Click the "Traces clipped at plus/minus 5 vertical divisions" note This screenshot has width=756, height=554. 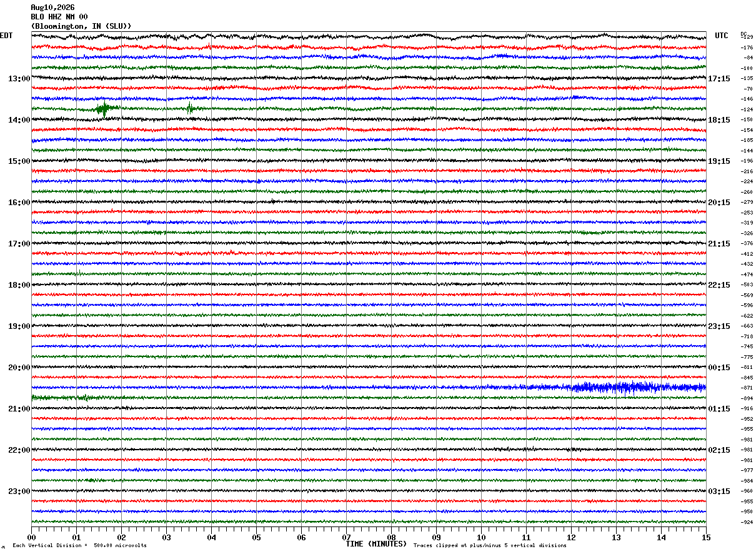[x=490, y=546]
